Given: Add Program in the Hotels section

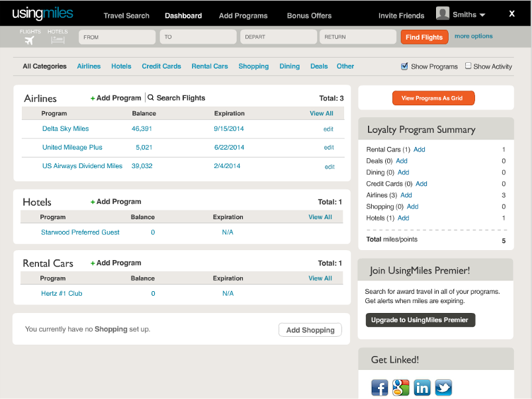Looking at the screenshot, I should coord(116,202).
